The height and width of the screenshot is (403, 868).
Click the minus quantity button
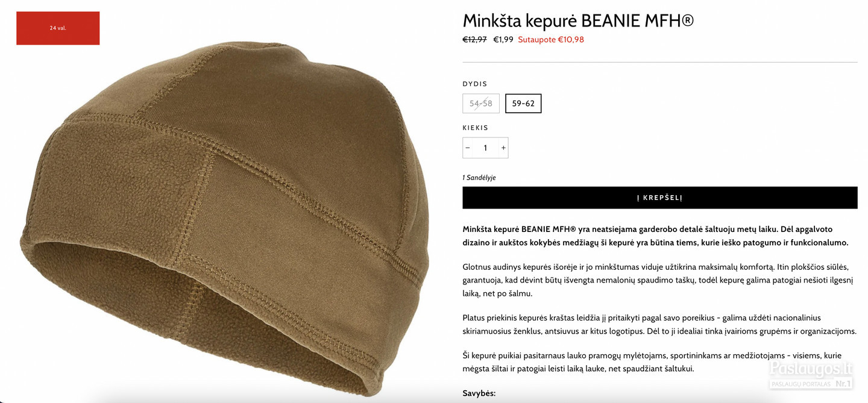pyautogui.click(x=468, y=148)
